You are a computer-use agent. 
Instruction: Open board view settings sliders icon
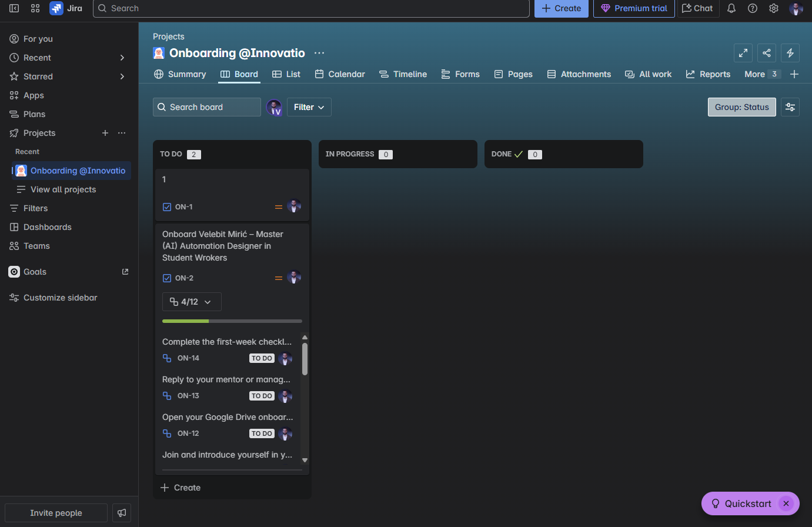click(x=790, y=106)
